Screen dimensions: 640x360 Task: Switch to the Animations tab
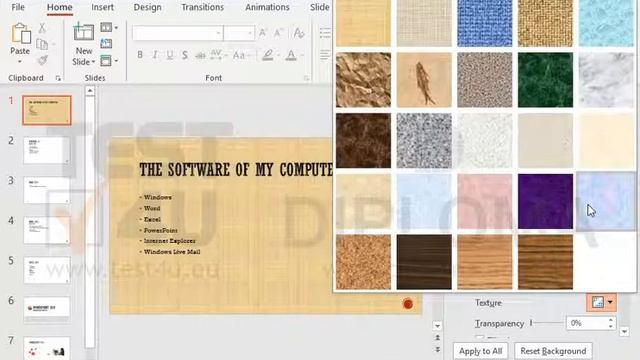(x=267, y=7)
